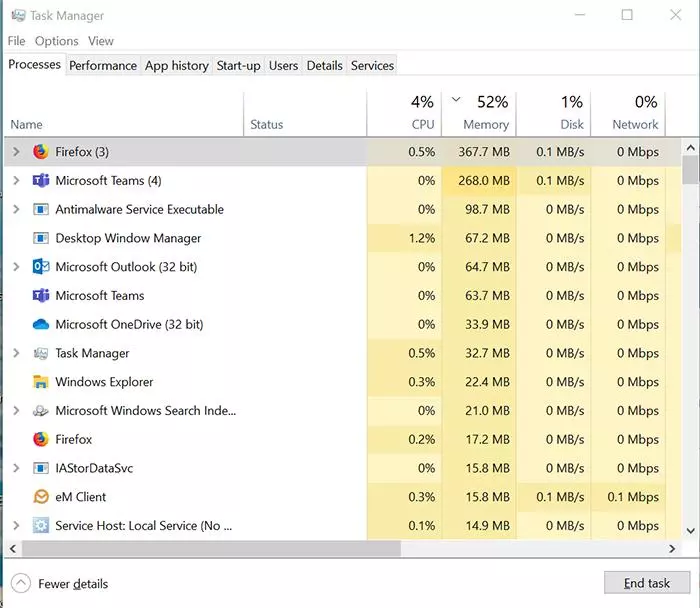The width and height of the screenshot is (700, 608).
Task: Click the Fewer details circle arrow icon
Action: pyautogui.click(x=21, y=583)
